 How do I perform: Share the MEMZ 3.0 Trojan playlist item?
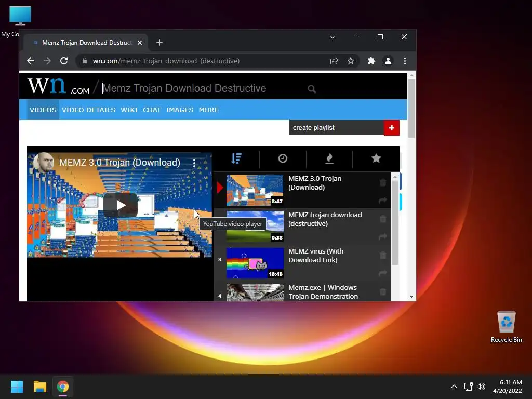(x=383, y=201)
